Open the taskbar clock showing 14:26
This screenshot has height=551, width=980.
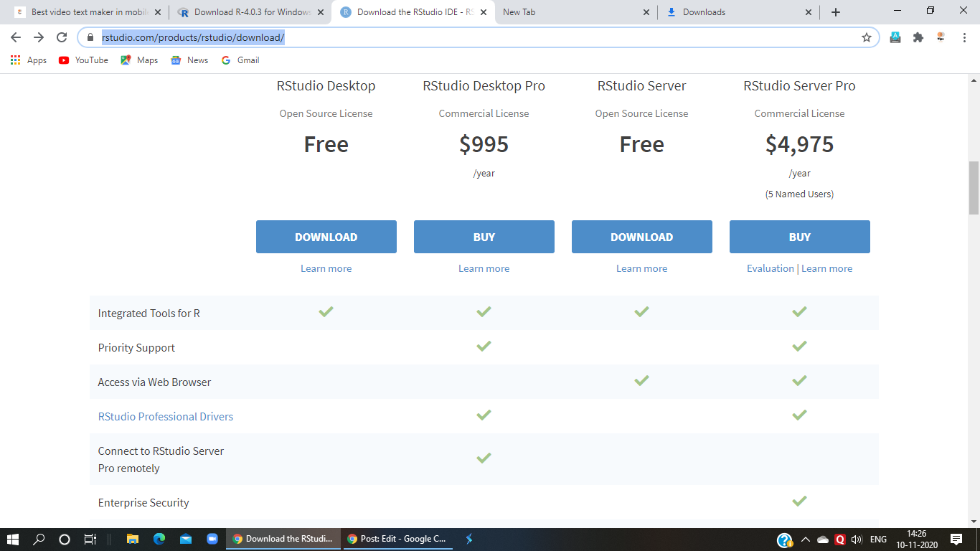916,539
